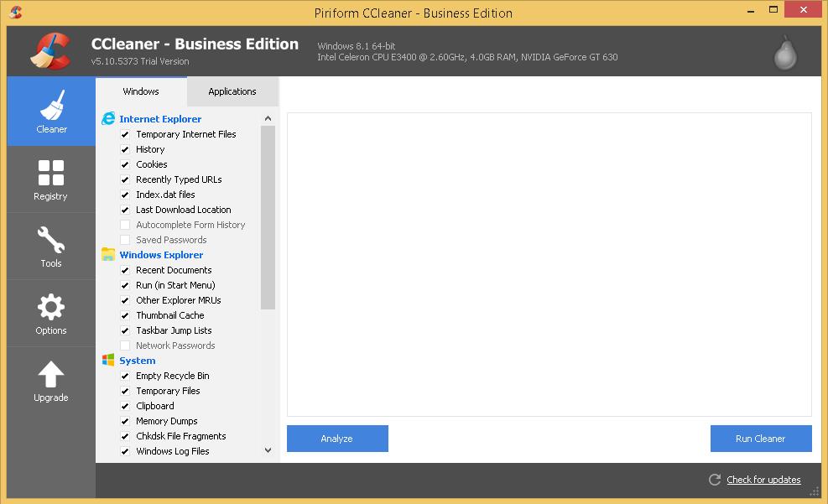
Task: Toggle Run (in Start Menu) checkbox
Action: (125, 285)
